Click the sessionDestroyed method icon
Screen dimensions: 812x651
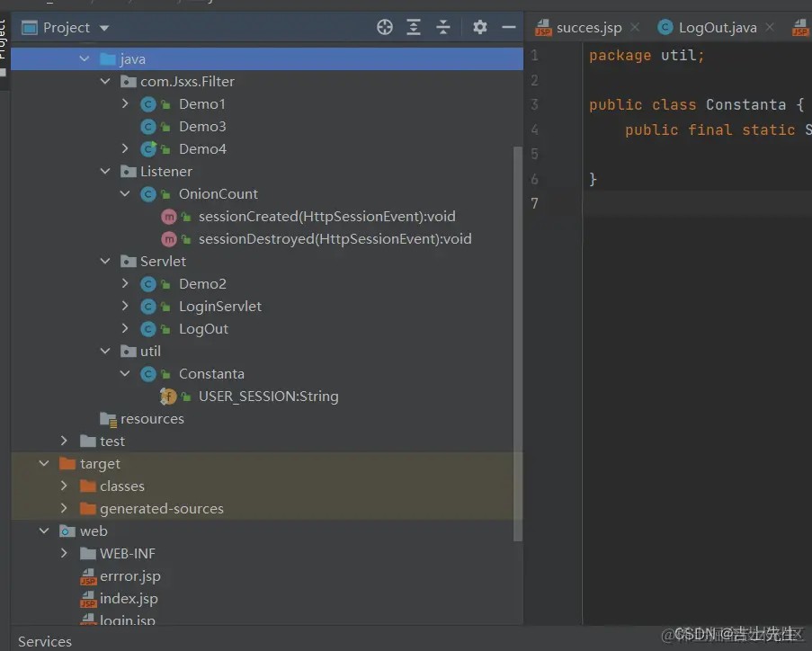[169, 239]
